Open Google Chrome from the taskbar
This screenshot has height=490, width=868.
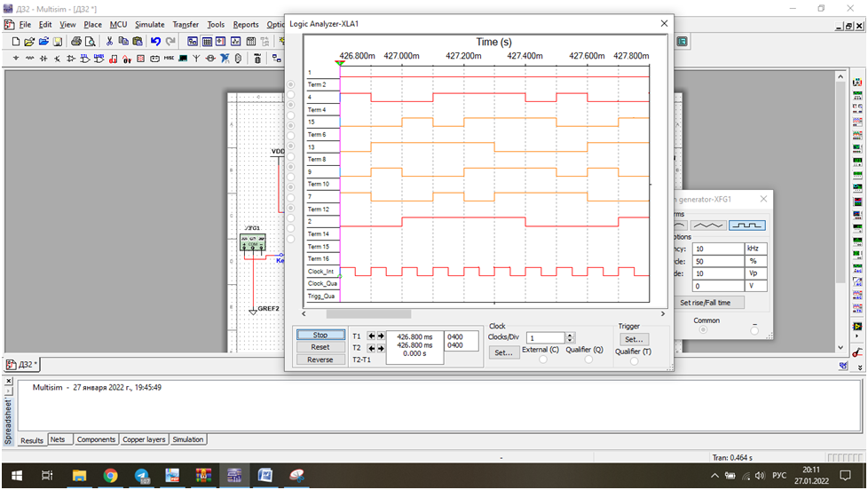click(x=110, y=476)
